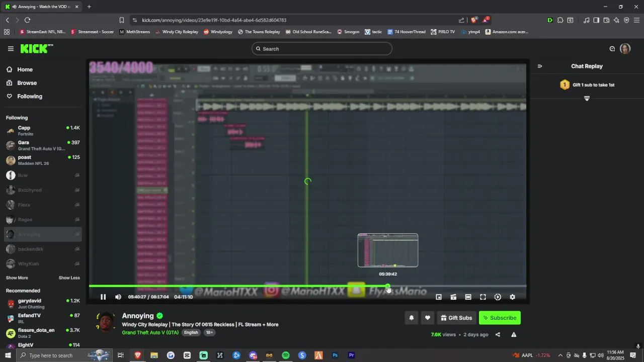The image size is (644, 362).
Task: Toggle theater mode in player
Action: click(468, 297)
